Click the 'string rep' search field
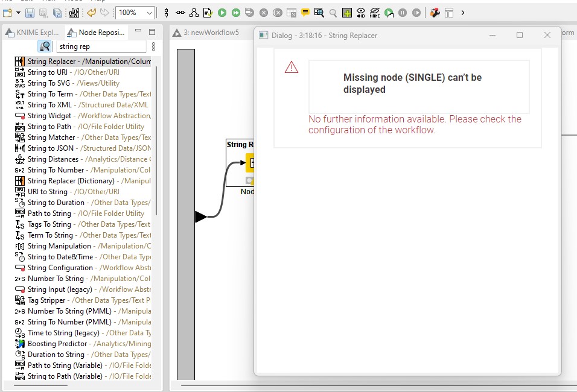 [x=100, y=46]
